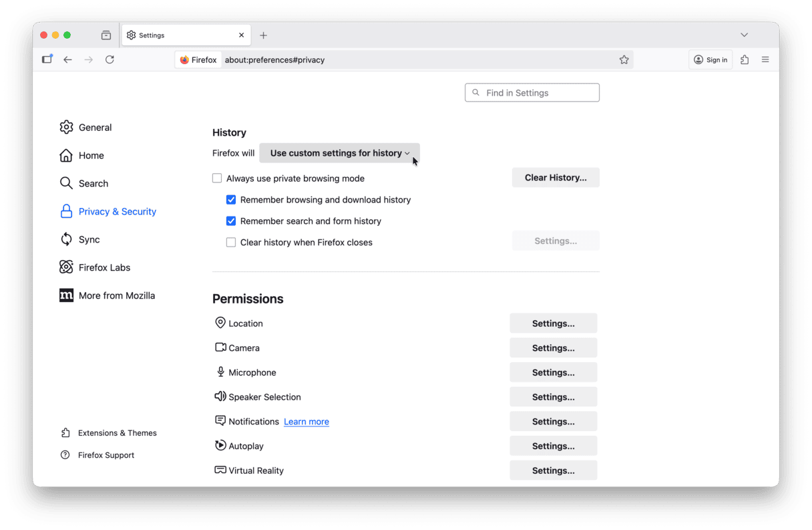The height and width of the screenshot is (530, 812).
Task: Toggle the sidebar icon in toolbar
Action: [47, 59]
